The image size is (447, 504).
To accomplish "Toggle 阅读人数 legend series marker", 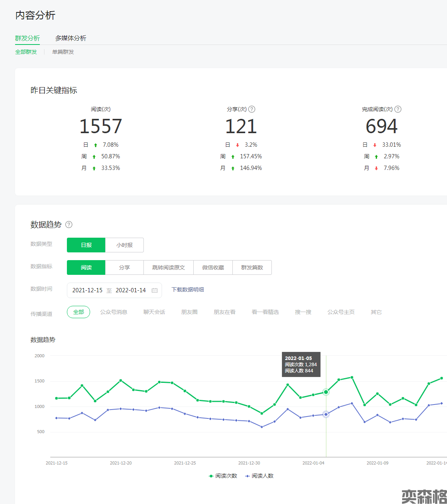I will 247,476.
